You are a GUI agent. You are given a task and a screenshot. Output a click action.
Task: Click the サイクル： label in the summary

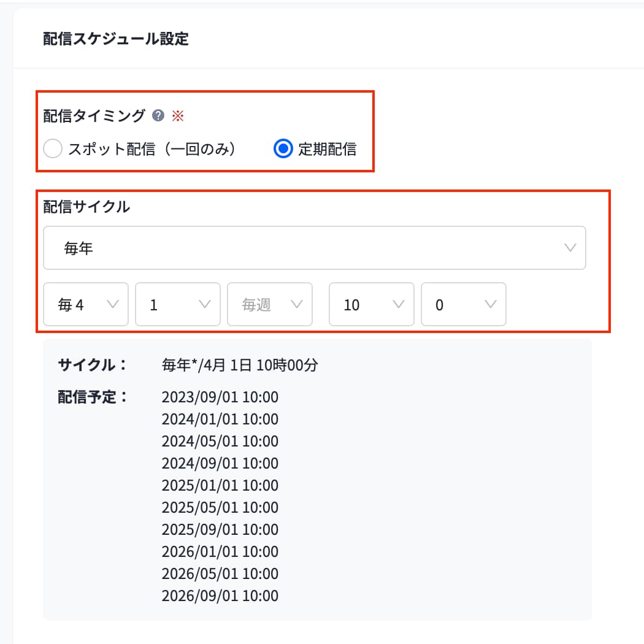92,365
